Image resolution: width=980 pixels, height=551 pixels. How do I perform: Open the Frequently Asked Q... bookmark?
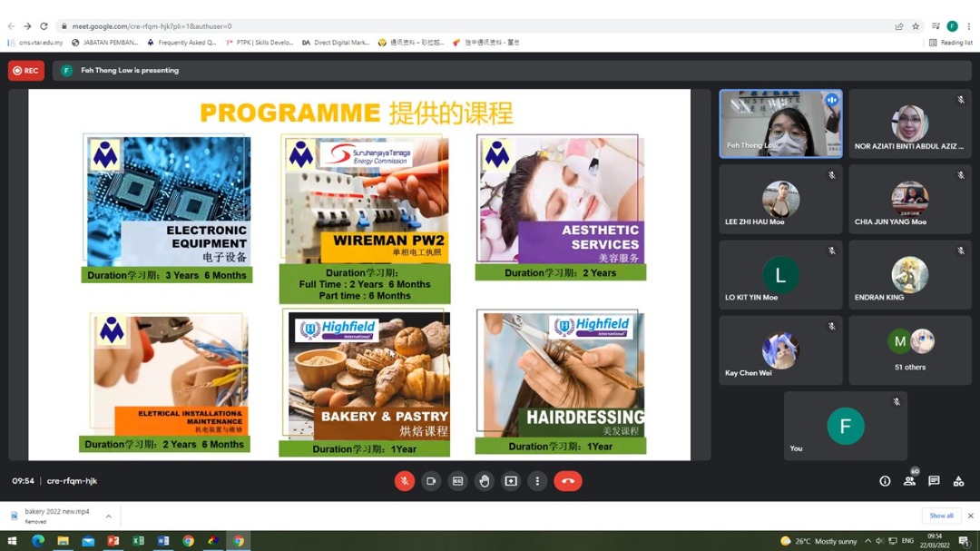click(181, 43)
